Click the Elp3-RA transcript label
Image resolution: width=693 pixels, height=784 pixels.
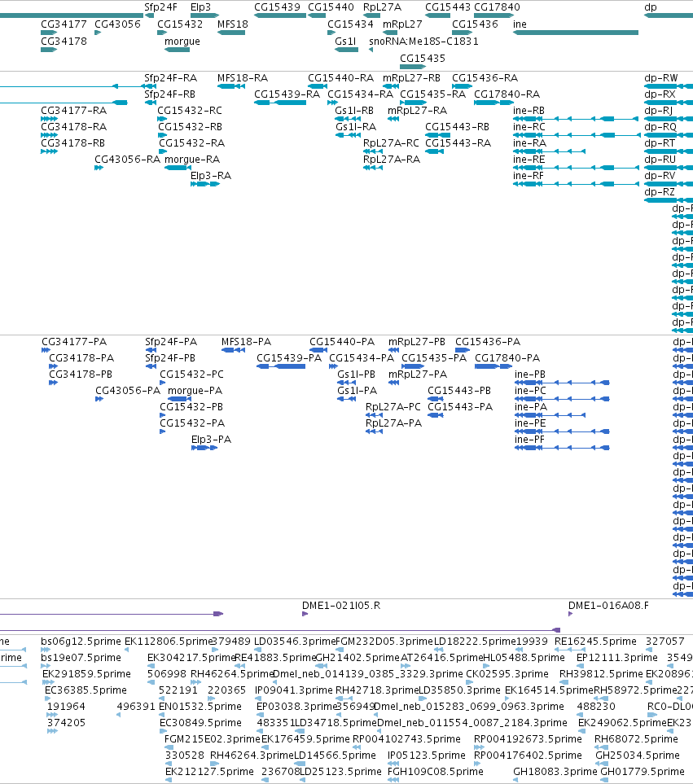210,176
